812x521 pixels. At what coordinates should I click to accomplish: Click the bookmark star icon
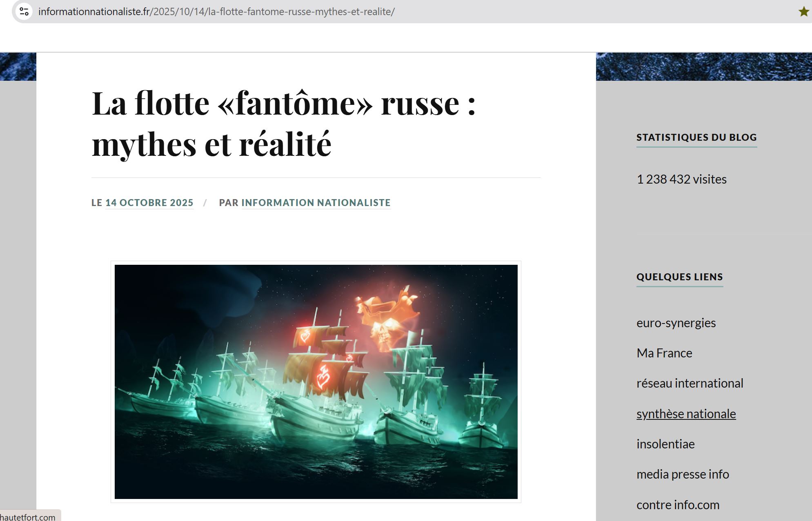[803, 11]
